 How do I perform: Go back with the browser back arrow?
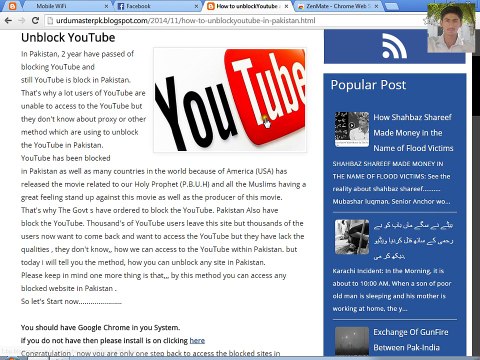8,21
